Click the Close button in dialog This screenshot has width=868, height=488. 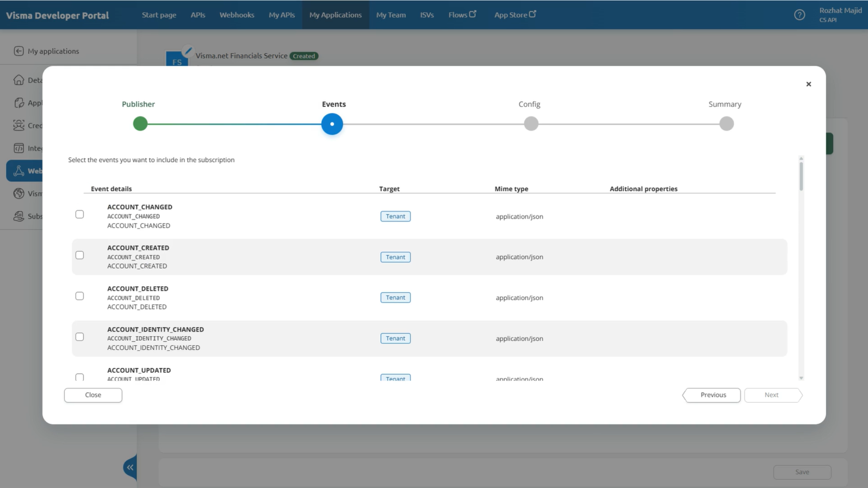pos(93,395)
